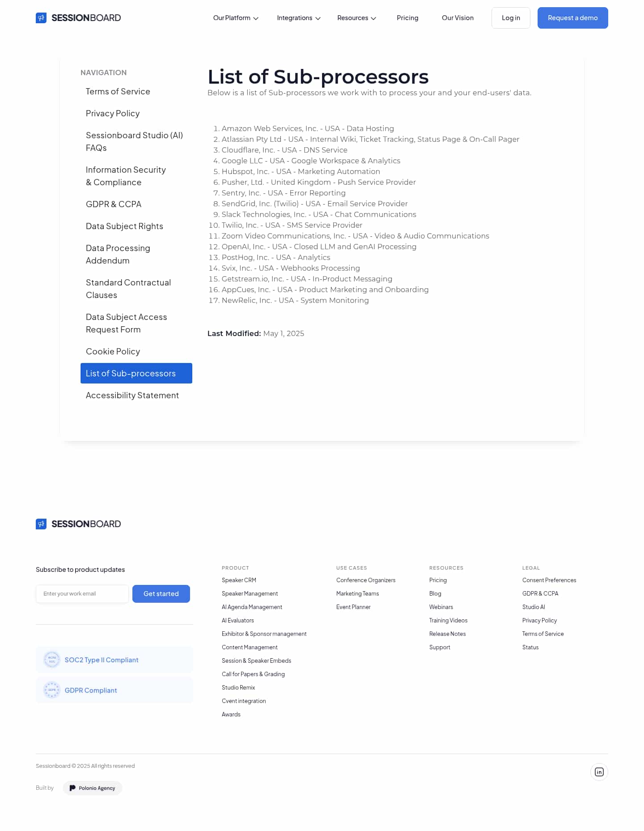Open the LinkedIn icon in footer
This screenshot has width=644, height=831.
pyautogui.click(x=599, y=772)
